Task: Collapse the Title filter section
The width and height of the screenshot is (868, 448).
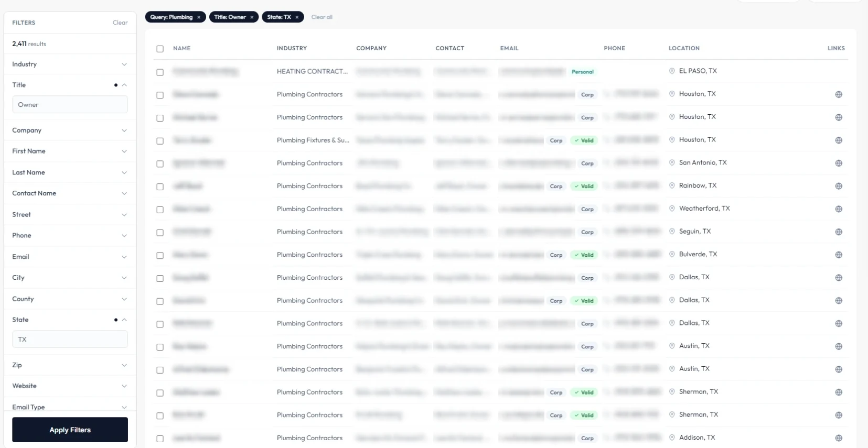Action: (70, 85)
